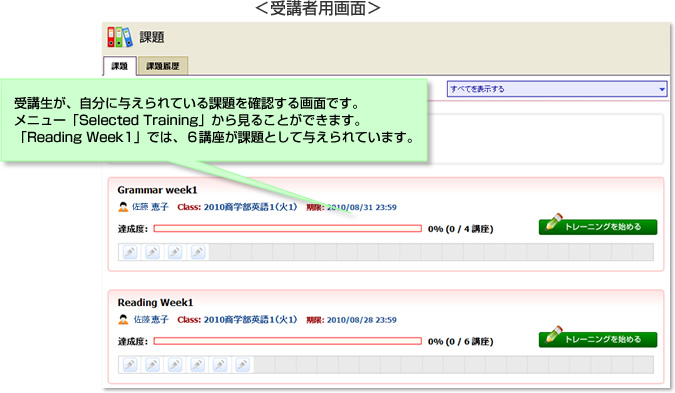Image resolution: width=675 pixels, height=393 pixels.
Task: Open sixth pencil lesson icon in Reading Week1
Action: pyautogui.click(x=242, y=365)
